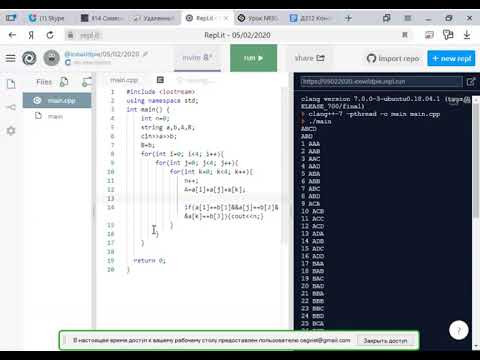Click the Yandex home button
480x360 pixels.
(31, 35)
